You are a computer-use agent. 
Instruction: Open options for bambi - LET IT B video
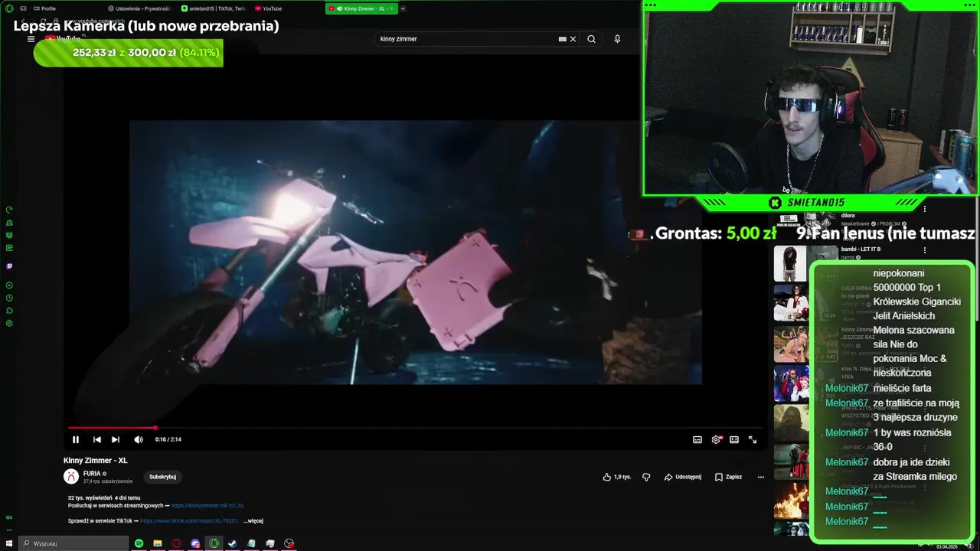point(924,250)
